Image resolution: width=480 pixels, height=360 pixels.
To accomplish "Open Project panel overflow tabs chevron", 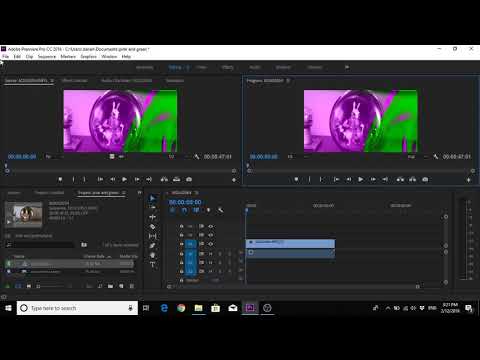I will tap(140, 193).
